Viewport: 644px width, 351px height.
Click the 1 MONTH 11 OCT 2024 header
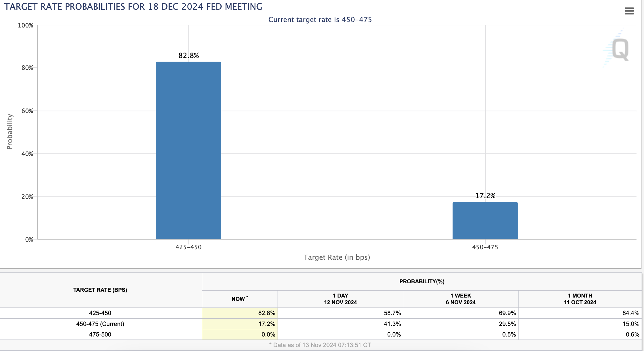coord(580,299)
